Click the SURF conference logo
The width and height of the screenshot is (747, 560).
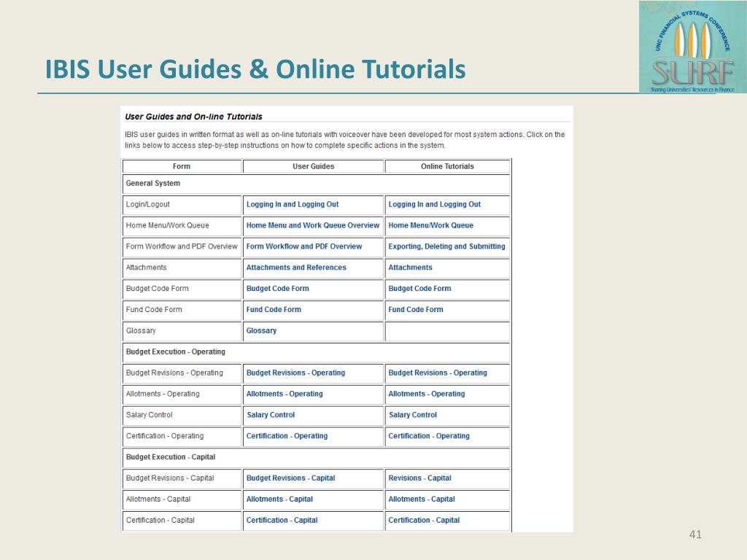[x=686, y=48]
